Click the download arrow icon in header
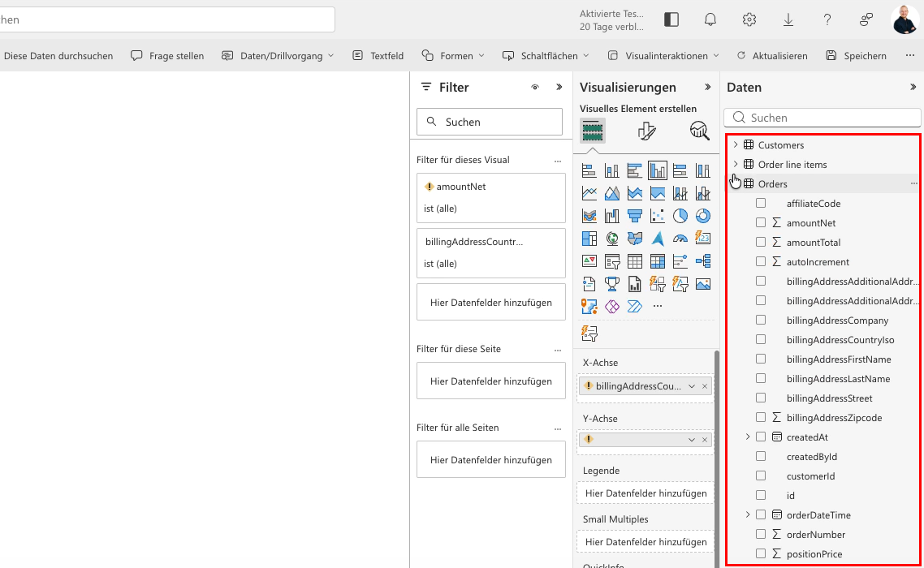Image resolution: width=924 pixels, height=568 pixels. coord(788,19)
